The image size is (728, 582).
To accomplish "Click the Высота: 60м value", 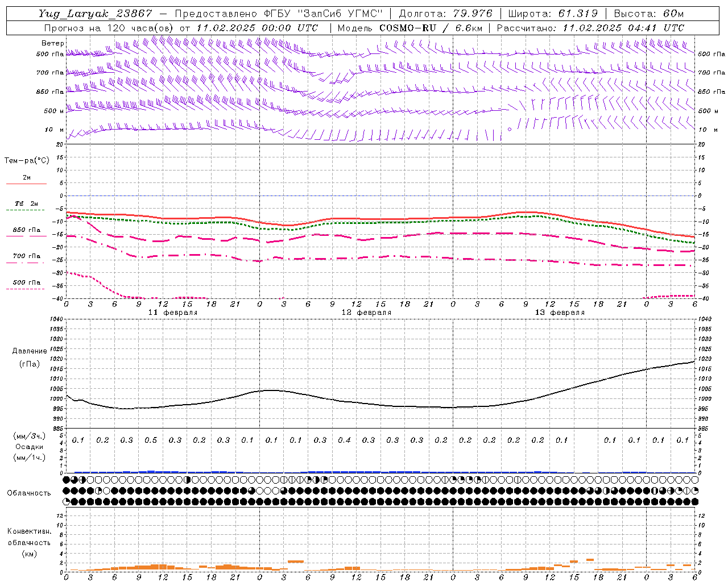I will [x=649, y=14].
